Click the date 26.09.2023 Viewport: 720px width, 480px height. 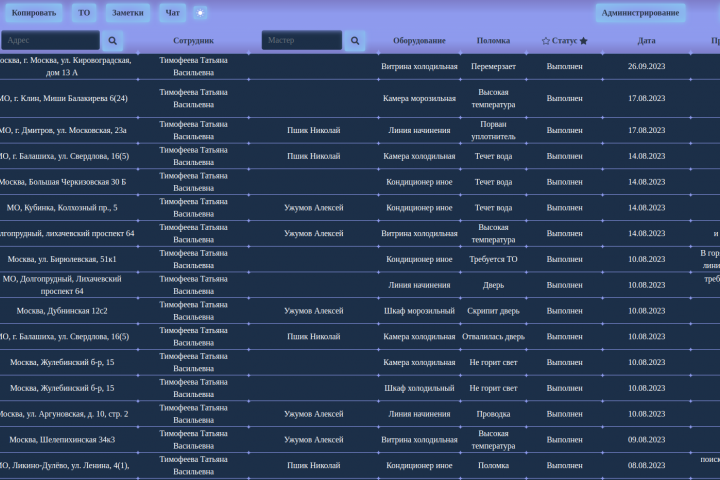click(646, 66)
